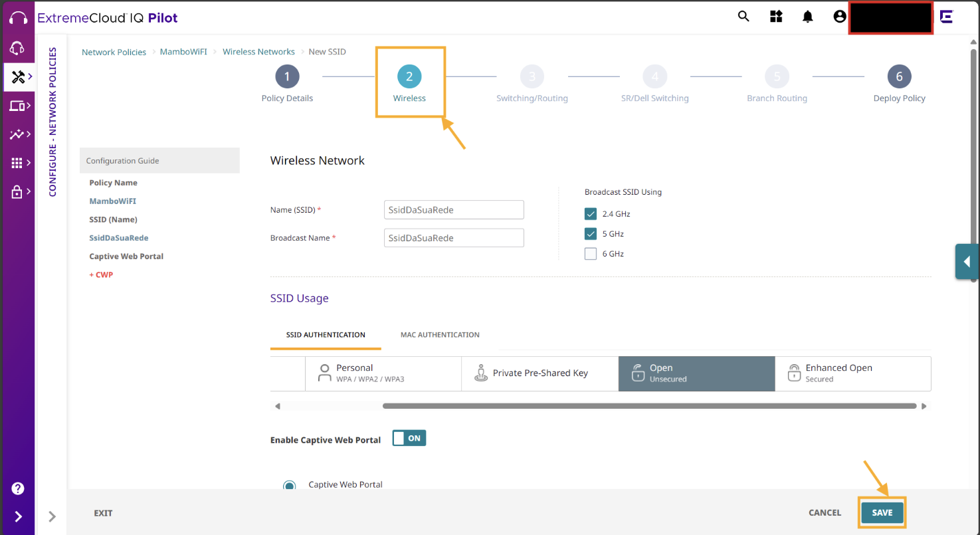This screenshot has height=535, width=980.
Task: Select Open Unsecured authentication option
Action: 696,374
